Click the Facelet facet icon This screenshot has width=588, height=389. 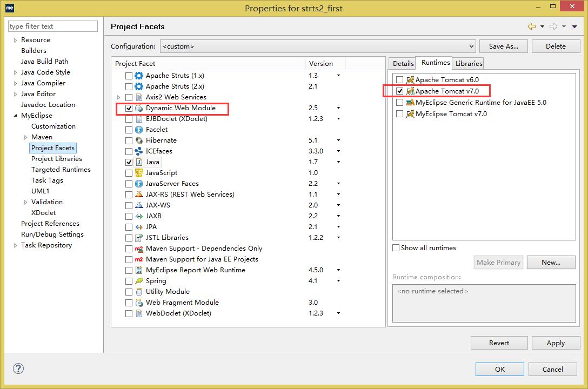pos(139,130)
